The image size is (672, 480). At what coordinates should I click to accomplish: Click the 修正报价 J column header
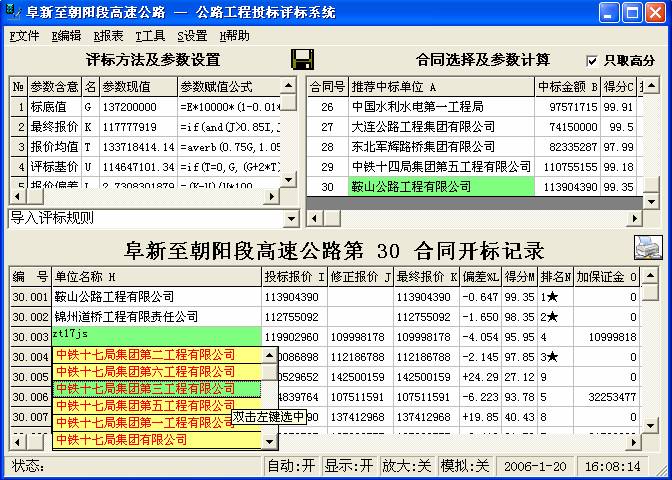360,277
